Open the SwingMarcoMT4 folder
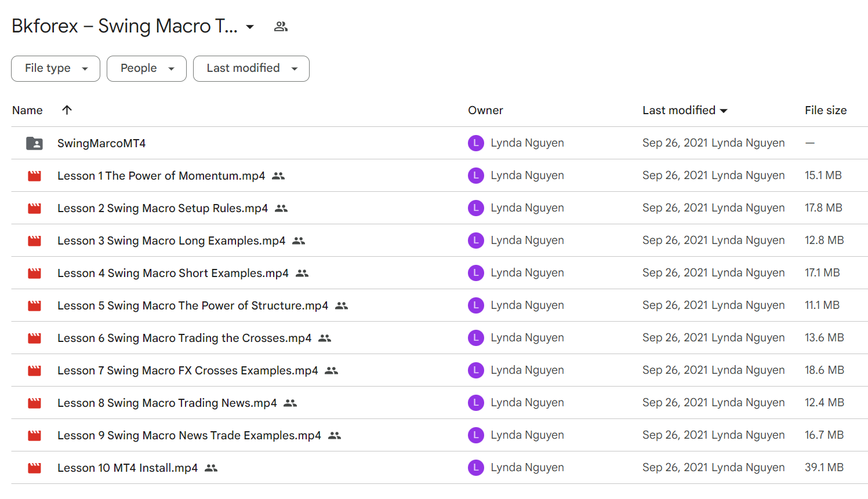 tap(101, 143)
